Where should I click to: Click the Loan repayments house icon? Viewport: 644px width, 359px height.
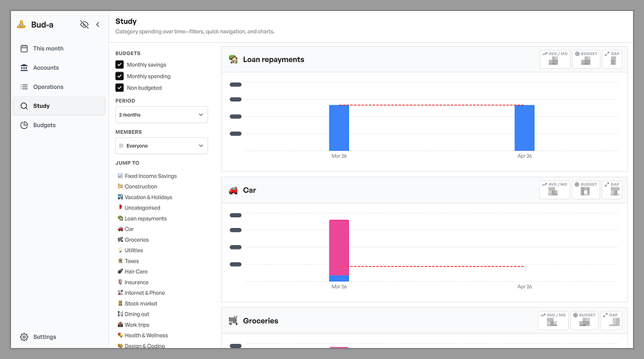click(233, 60)
